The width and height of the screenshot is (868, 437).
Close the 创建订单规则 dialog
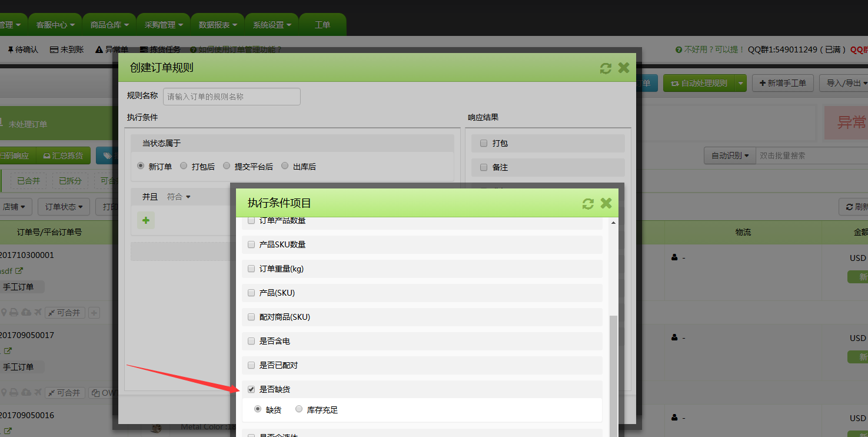coord(624,68)
